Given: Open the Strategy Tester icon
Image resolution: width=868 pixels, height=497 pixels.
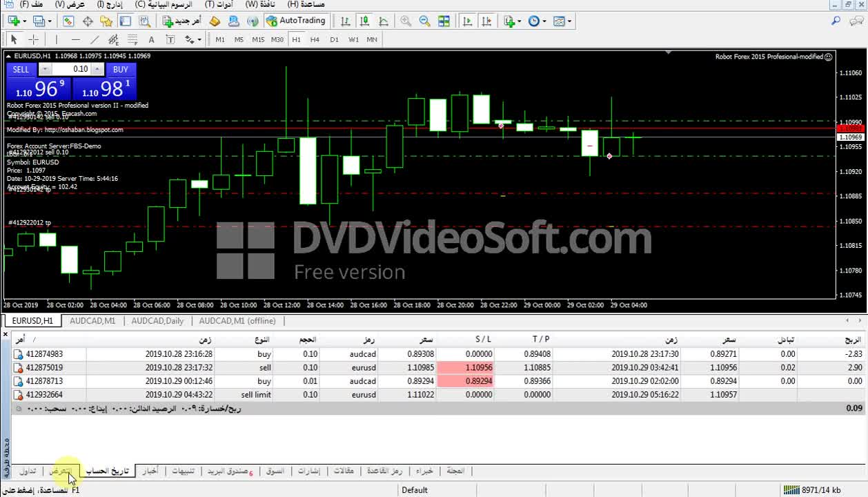Looking at the screenshot, I should 144,21.
